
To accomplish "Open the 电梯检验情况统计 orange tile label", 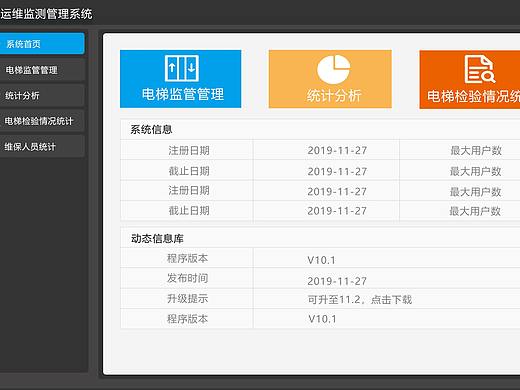I will [473, 96].
